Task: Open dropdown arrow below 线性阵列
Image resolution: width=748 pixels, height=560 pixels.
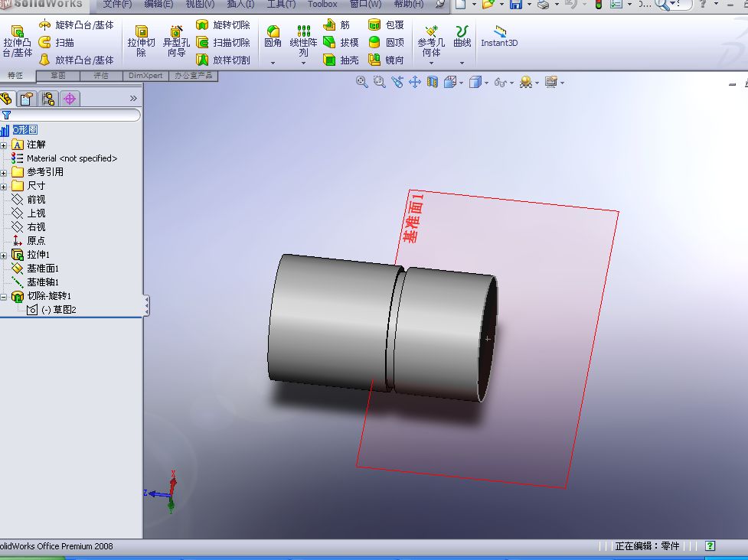Action: 303,63
